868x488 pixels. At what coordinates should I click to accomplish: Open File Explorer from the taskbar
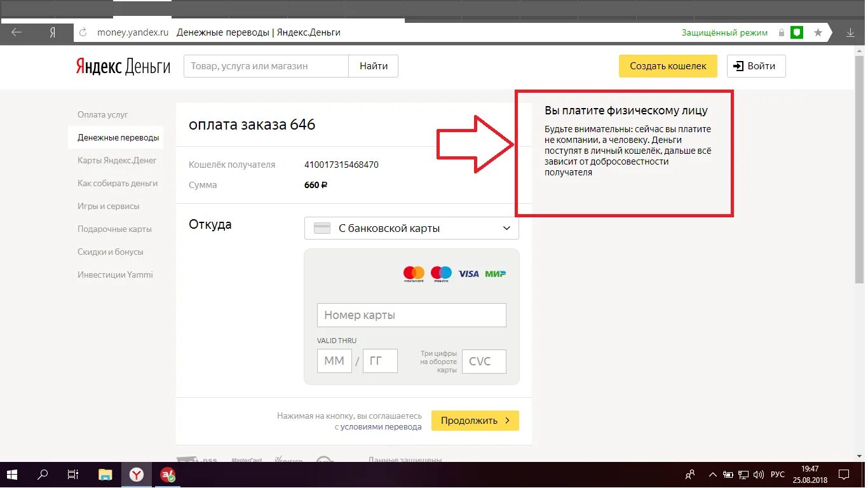[105, 475]
